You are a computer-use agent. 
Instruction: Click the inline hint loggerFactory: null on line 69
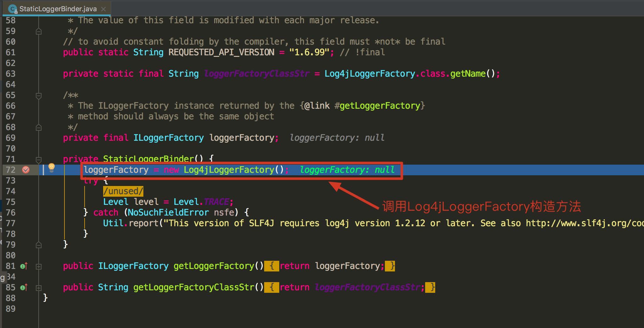(337, 138)
